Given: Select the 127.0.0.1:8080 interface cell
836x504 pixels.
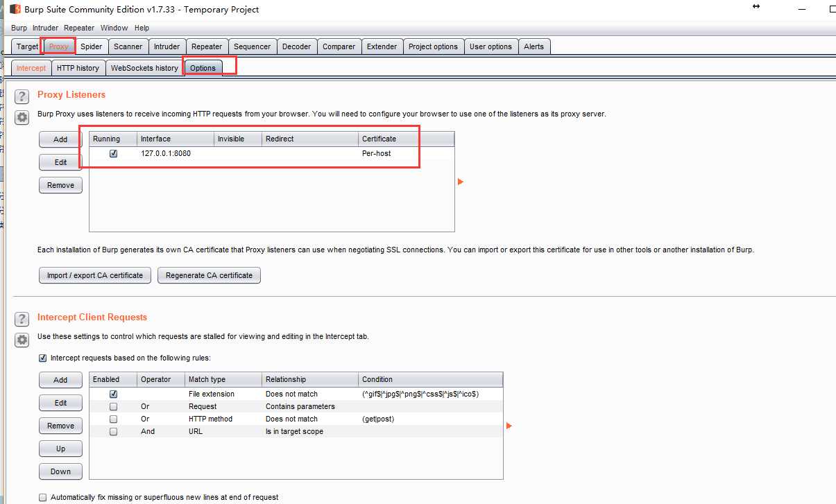Looking at the screenshot, I should (176, 154).
